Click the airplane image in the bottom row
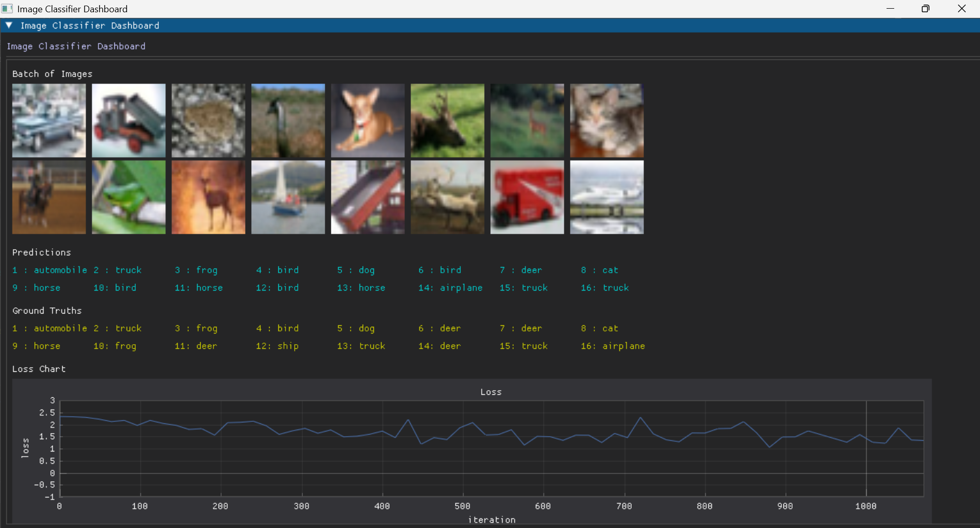Screen dimensions: 980x528 pos(606,197)
